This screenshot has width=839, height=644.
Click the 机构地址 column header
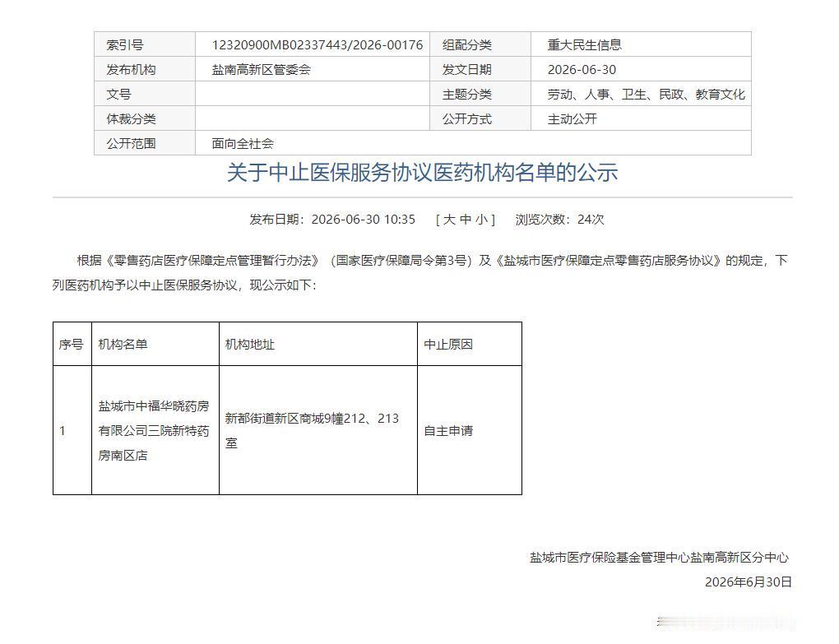318,344
